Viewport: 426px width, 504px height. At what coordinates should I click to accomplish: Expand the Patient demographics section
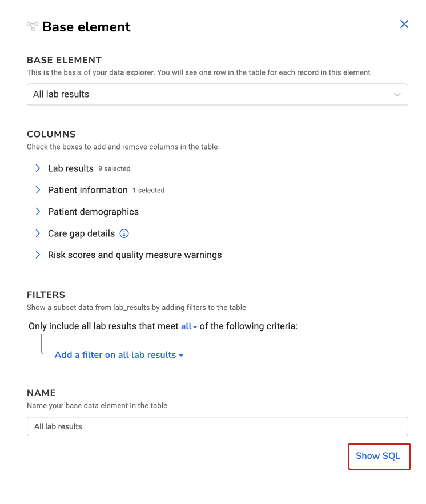38,212
